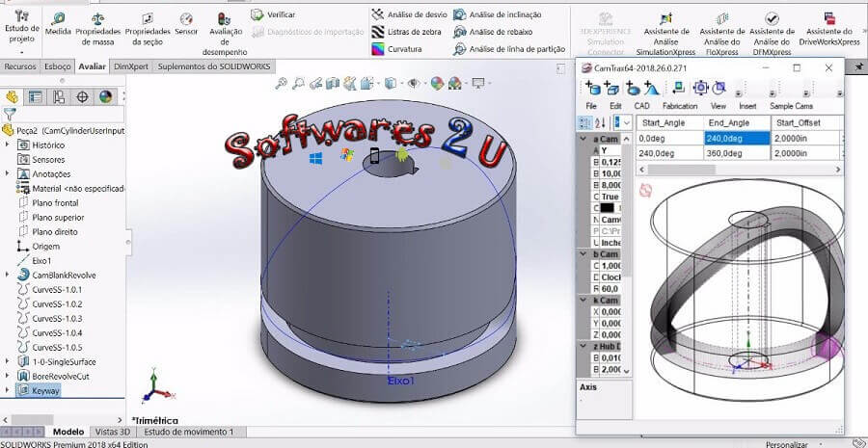
Task: Click the Zoom to fit view icon
Action: pos(282,84)
